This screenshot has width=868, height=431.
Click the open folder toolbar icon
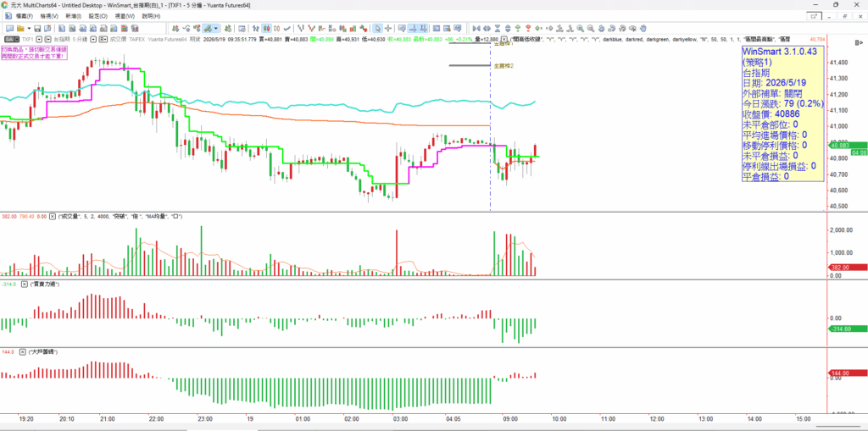(20, 28)
